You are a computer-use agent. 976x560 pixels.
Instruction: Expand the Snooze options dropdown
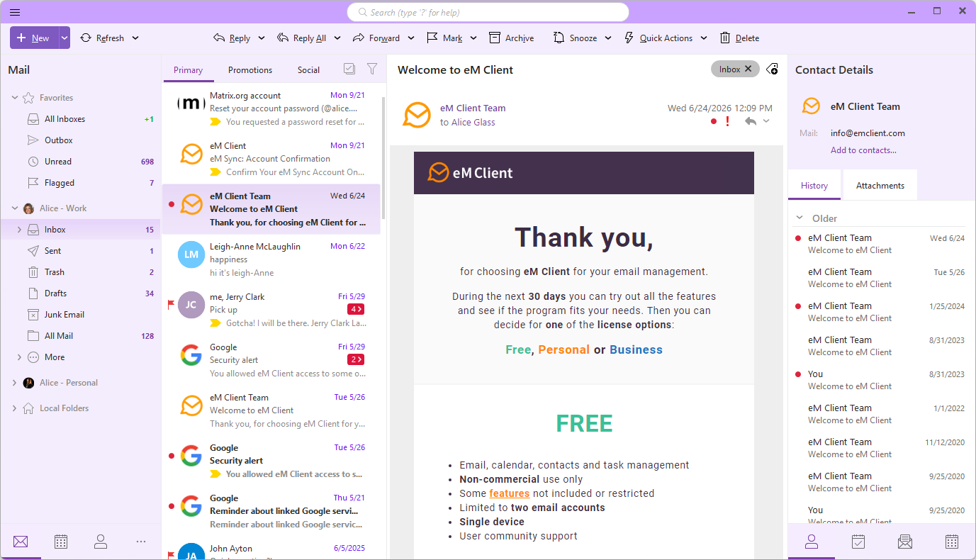point(608,38)
